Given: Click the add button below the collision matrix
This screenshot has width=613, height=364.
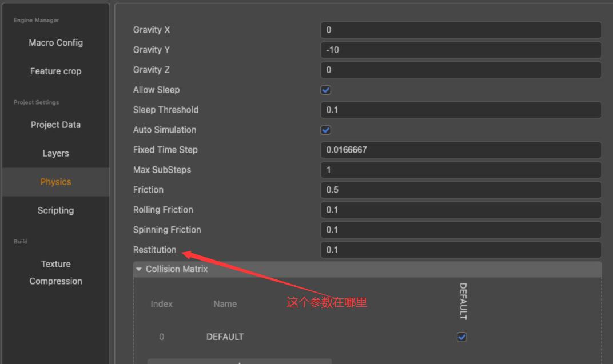Looking at the screenshot, I should (239, 362).
